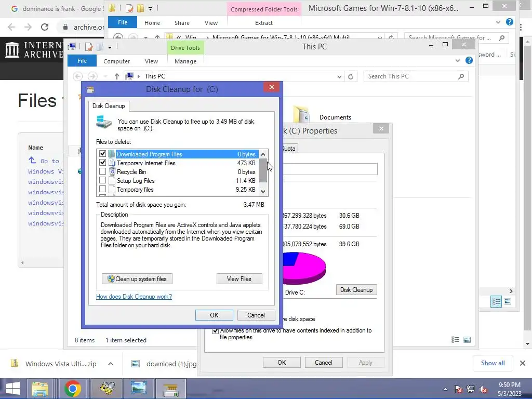
Task: Switch This PC to details view icon
Action: pyautogui.click(x=455, y=340)
